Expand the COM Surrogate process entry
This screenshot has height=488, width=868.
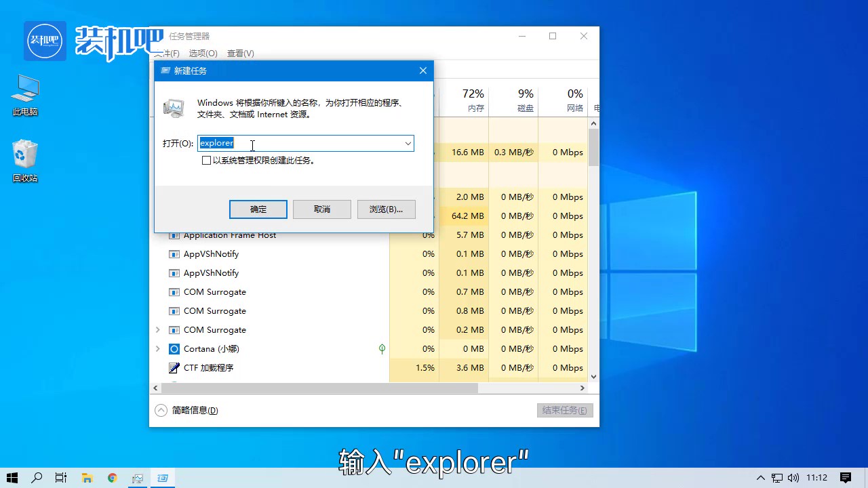pos(157,329)
